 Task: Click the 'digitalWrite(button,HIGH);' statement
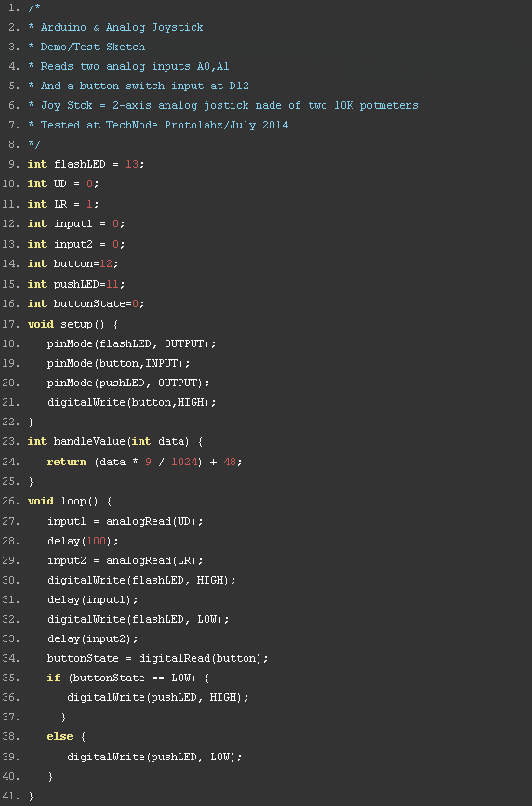tap(132, 402)
